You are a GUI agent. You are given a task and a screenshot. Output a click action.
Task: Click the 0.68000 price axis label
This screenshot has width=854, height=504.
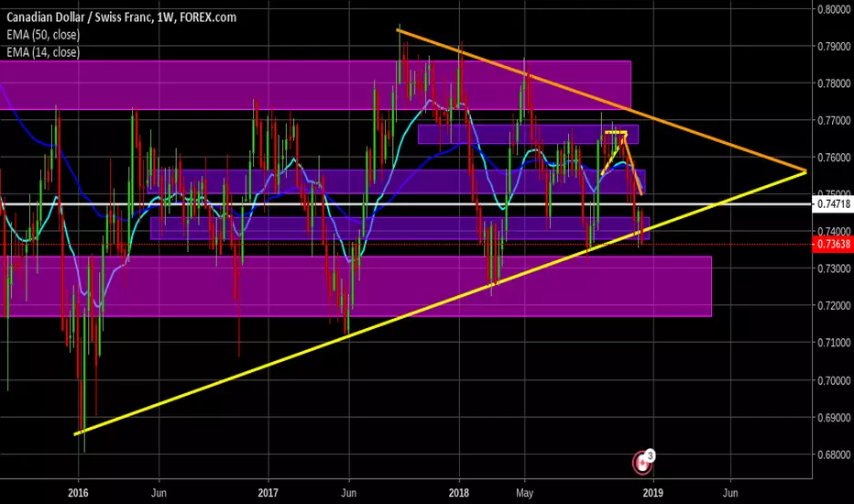point(833,455)
